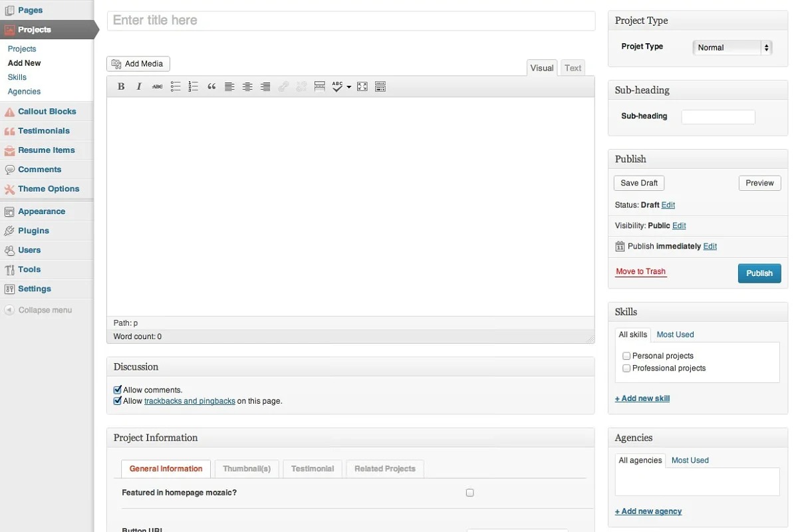
Task: Insert the More tag
Action: click(319, 86)
